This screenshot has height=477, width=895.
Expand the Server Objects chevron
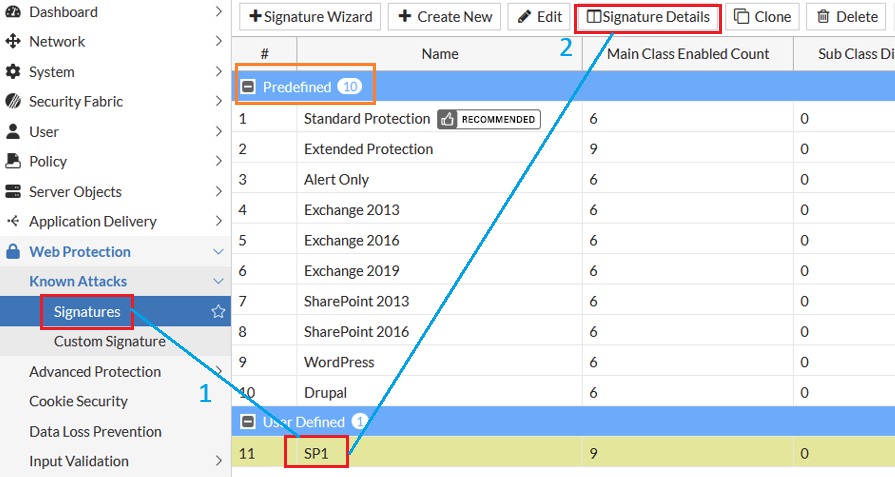[x=219, y=191]
